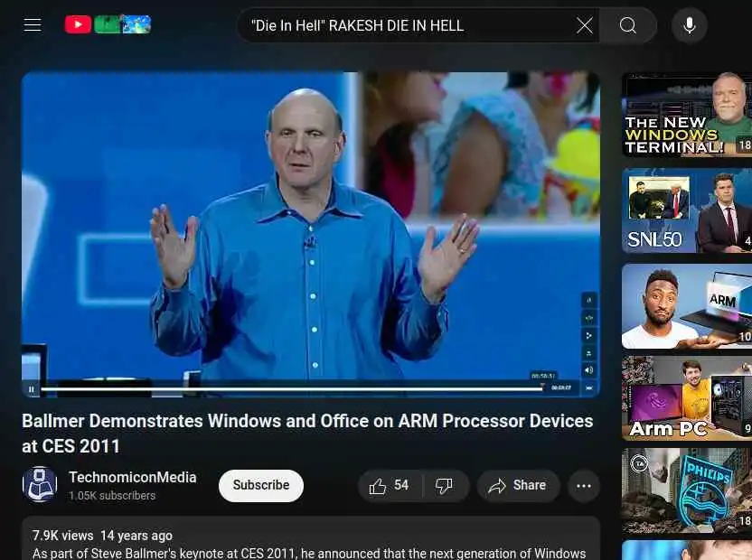Viewport: 752px width, 560px height.
Task: Open the TechnomiconMedia channel name link
Action: click(132, 477)
